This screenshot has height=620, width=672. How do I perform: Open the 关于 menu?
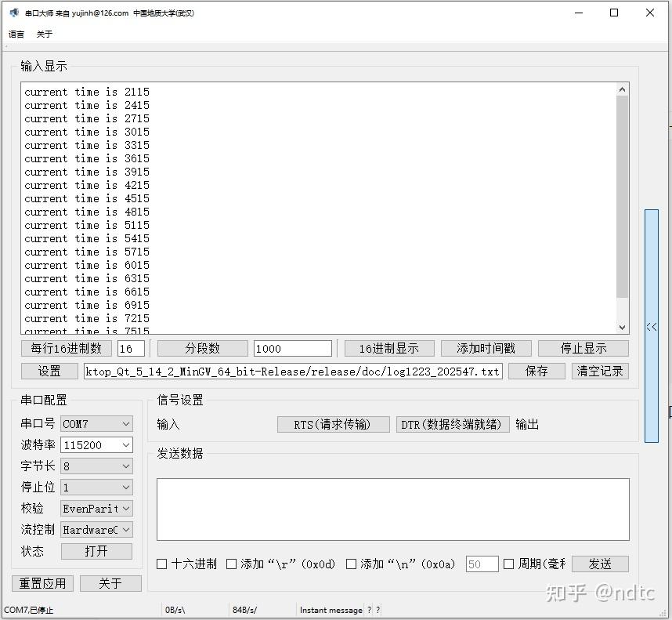point(44,34)
